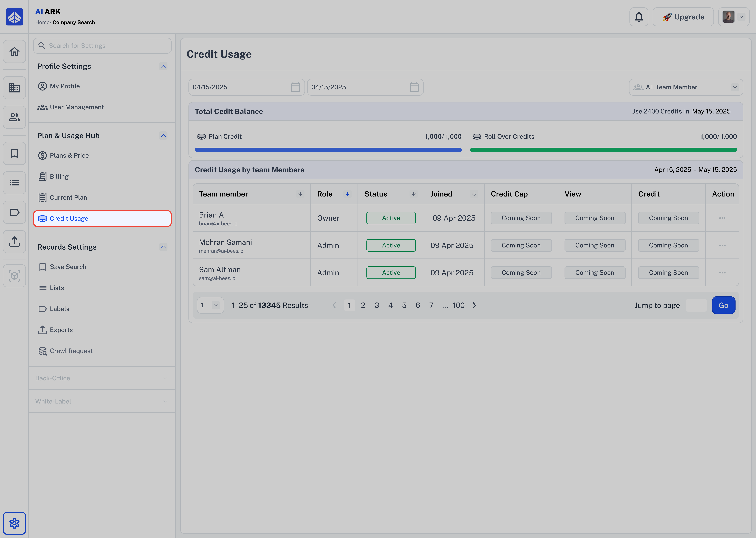Expand the White-Label section
The width and height of the screenshot is (756, 538).
102,401
